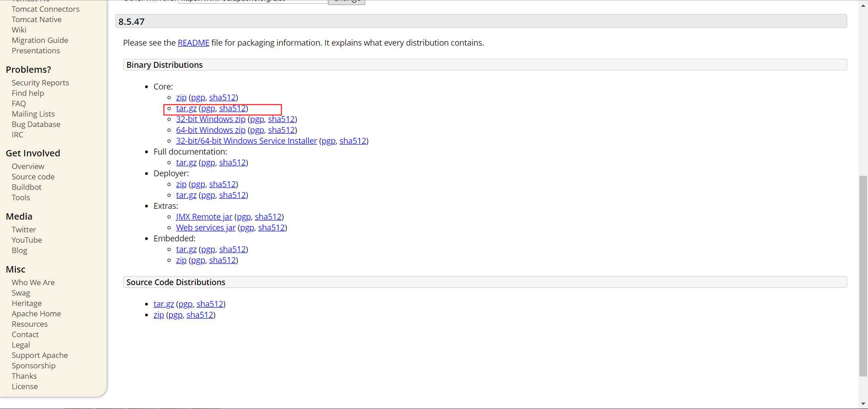Open Bug Database
Screen dimensions: 868x409
pos(36,124)
